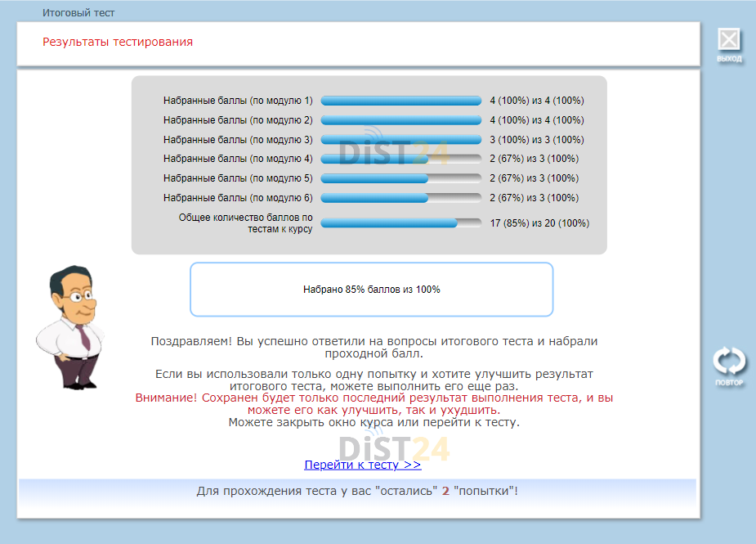Open the 'Перейти к тесту >>' link

(362, 465)
